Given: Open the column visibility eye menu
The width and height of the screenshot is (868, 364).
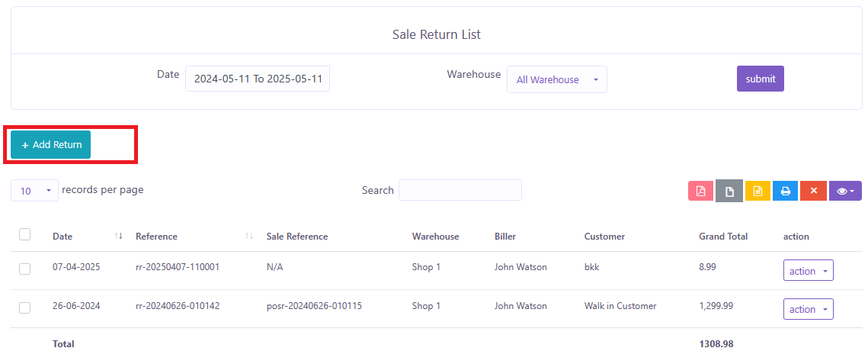Looking at the screenshot, I should pyautogui.click(x=845, y=191).
